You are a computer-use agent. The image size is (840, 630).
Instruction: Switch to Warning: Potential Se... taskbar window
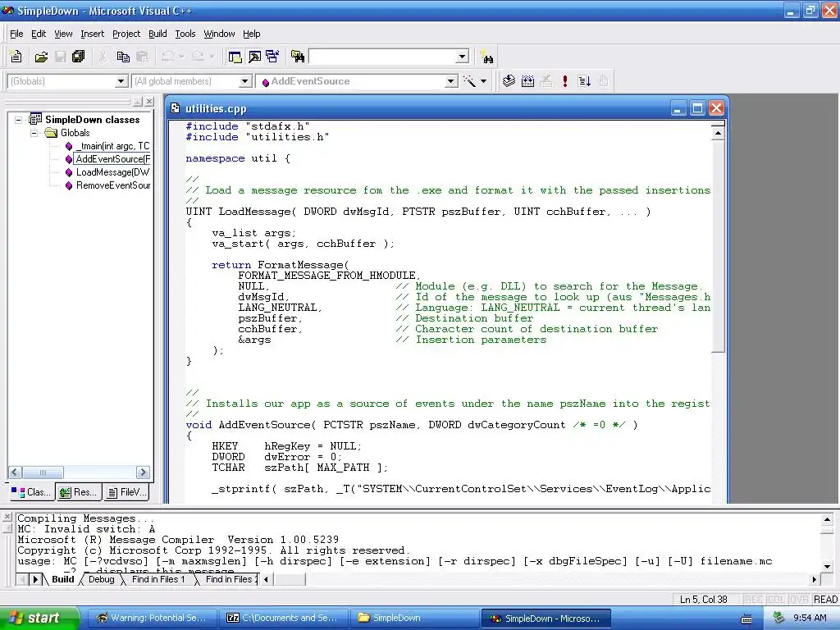click(x=152, y=619)
